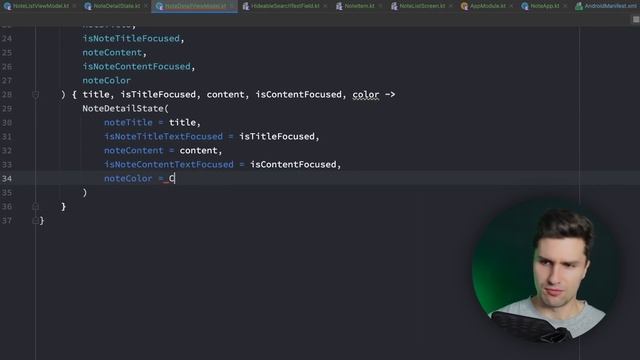Click the Kotlin file icon on HideableSearchTextField.kt tab
The height and width of the screenshot is (360, 640).
coord(246,6)
